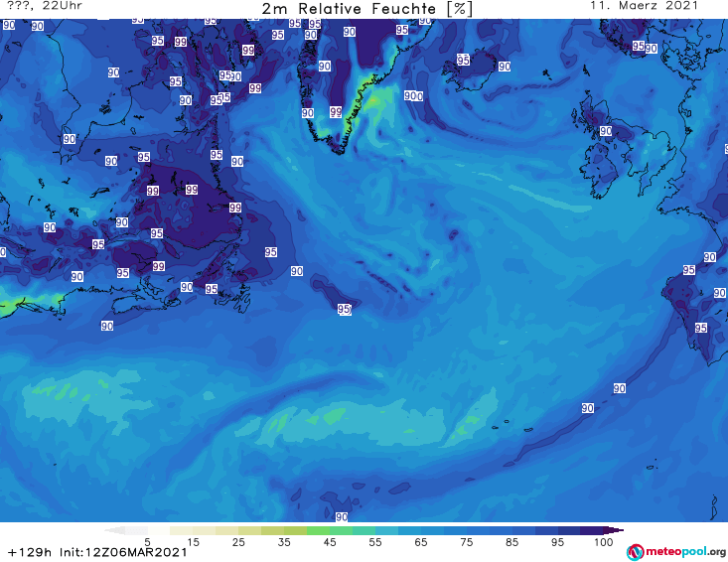The width and height of the screenshot is (728, 562).
Task: Click the legend value "15"
Action: click(x=193, y=542)
